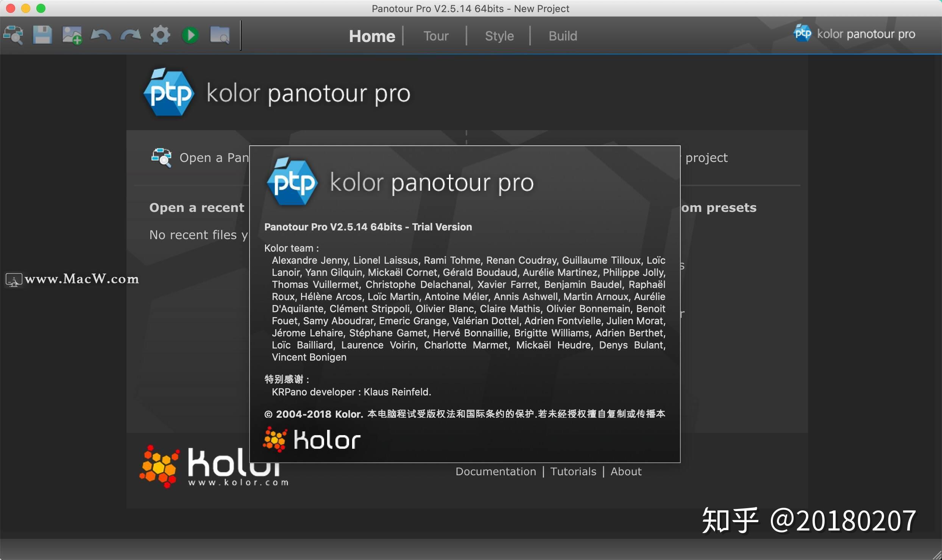Build the tour with the green play icon
This screenshot has width=942, height=560.
190,35
